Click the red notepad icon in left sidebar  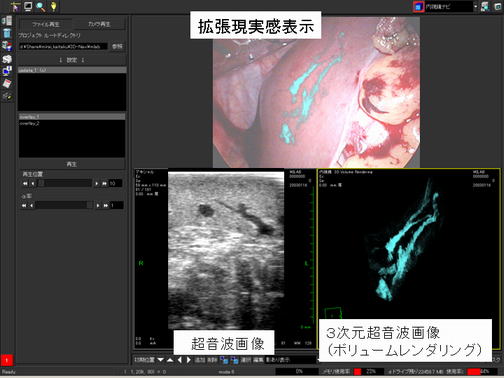[7, 84]
